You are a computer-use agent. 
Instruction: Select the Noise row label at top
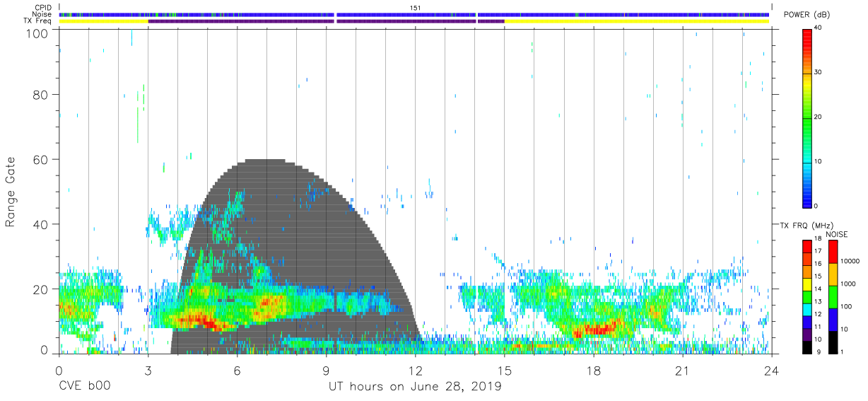[42, 14]
